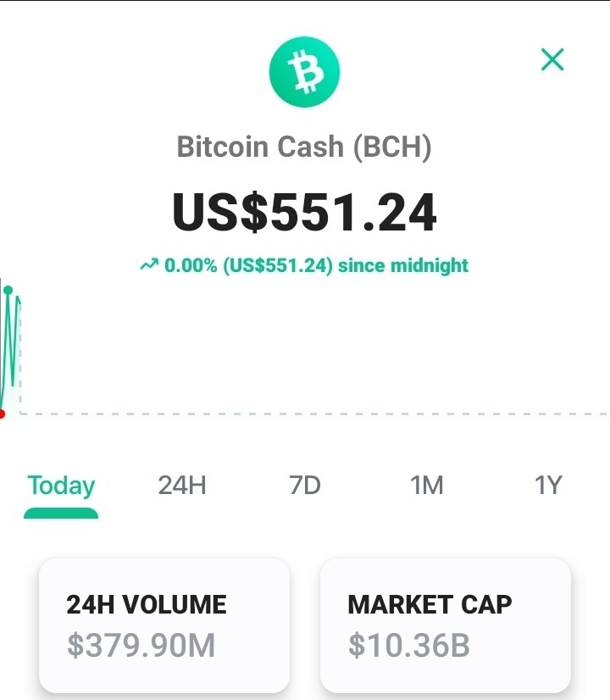Select the green high-point marker on chart

[x=8, y=291]
